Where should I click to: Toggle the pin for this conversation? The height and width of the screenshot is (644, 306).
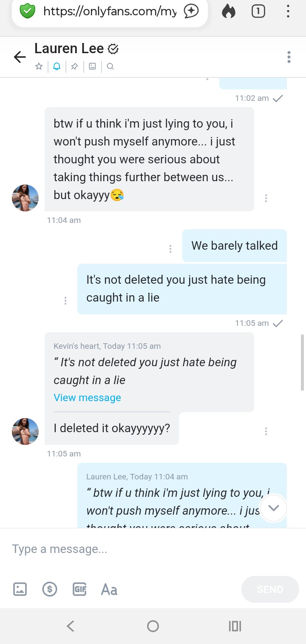click(74, 66)
